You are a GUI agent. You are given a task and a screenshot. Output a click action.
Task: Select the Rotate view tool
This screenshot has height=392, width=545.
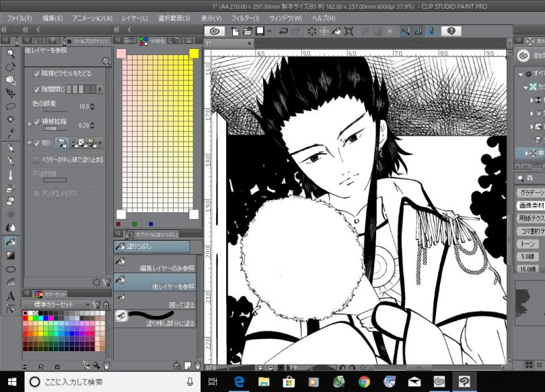coord(11,67)
